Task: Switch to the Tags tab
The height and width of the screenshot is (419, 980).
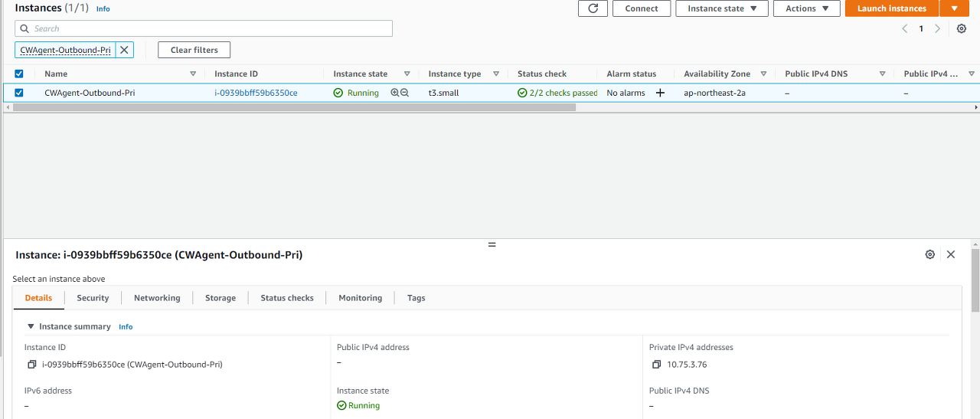Action: [416, 298]
